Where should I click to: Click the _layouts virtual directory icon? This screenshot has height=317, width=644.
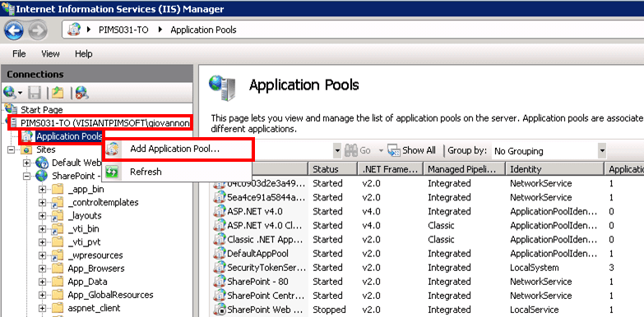58,216
